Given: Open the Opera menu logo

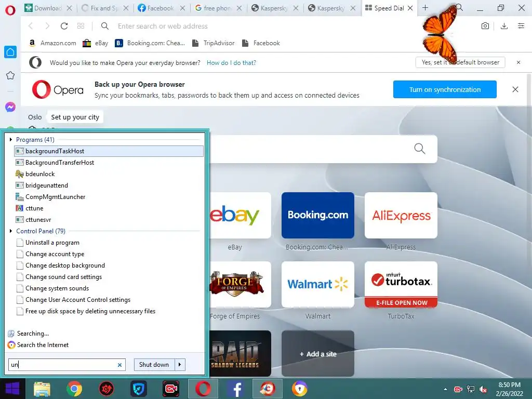Looking at the screenshot, I should pyautogui.click(x=10, y=10).
